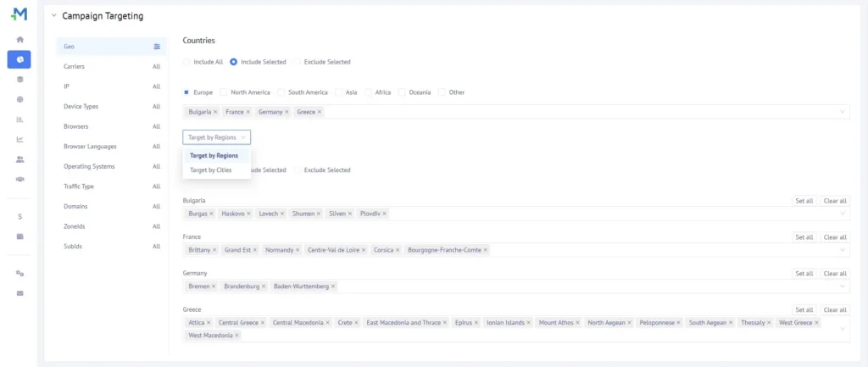
Task: Click Clear all for Bulgaria
Action: point(835,201)
